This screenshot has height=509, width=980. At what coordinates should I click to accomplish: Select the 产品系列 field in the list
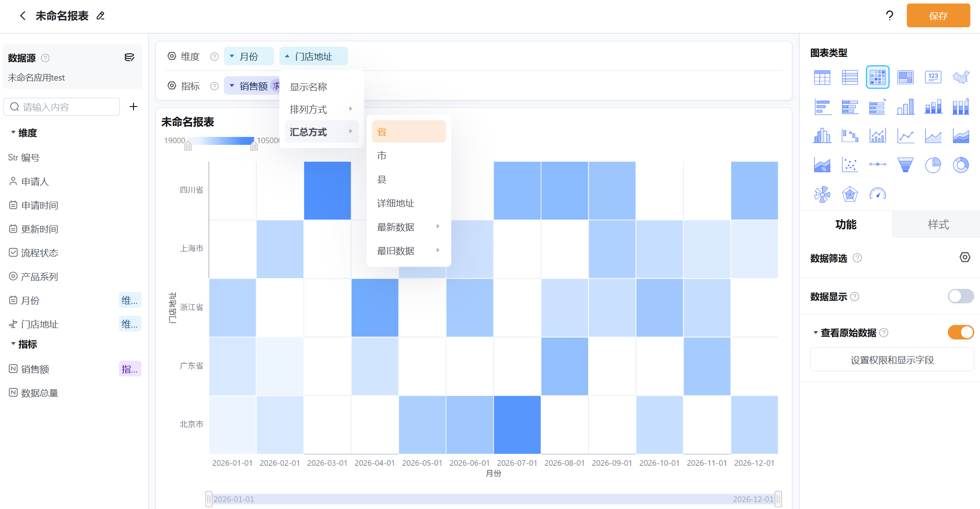40,277
